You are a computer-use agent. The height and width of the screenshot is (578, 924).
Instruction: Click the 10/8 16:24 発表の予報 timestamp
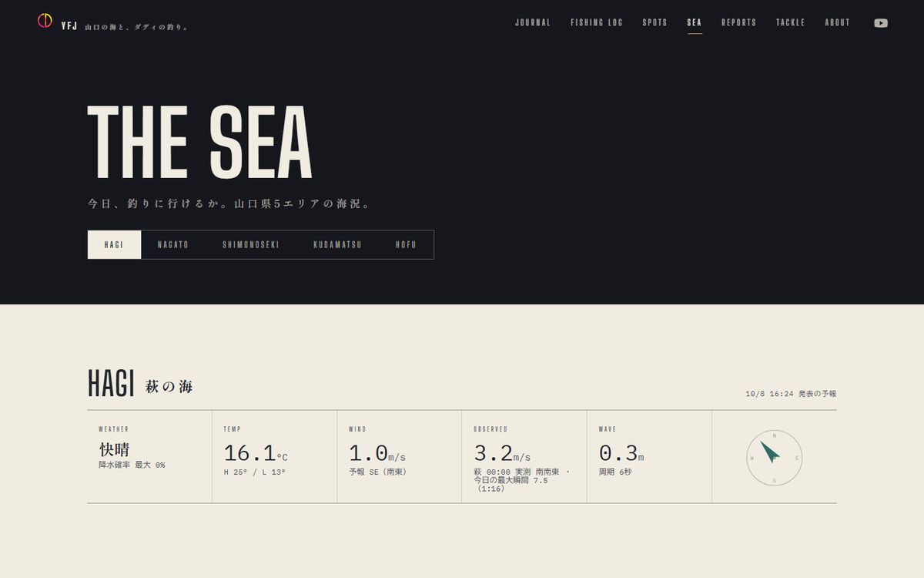(791, 394)
